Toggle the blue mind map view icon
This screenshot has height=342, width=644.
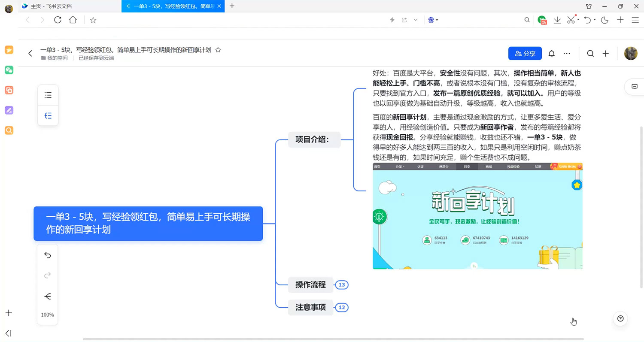pos(48,115)
